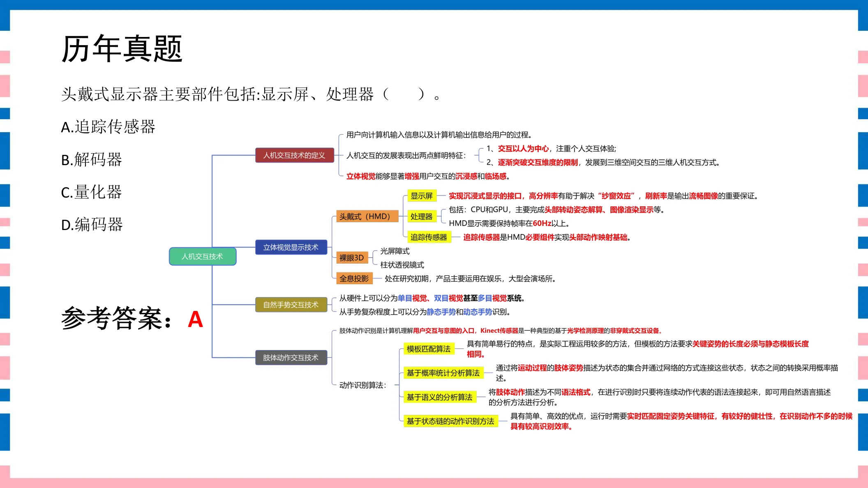Select the olive 自然手势交互技术 node
Screen dimensions: 868x488
click(291, 305)
